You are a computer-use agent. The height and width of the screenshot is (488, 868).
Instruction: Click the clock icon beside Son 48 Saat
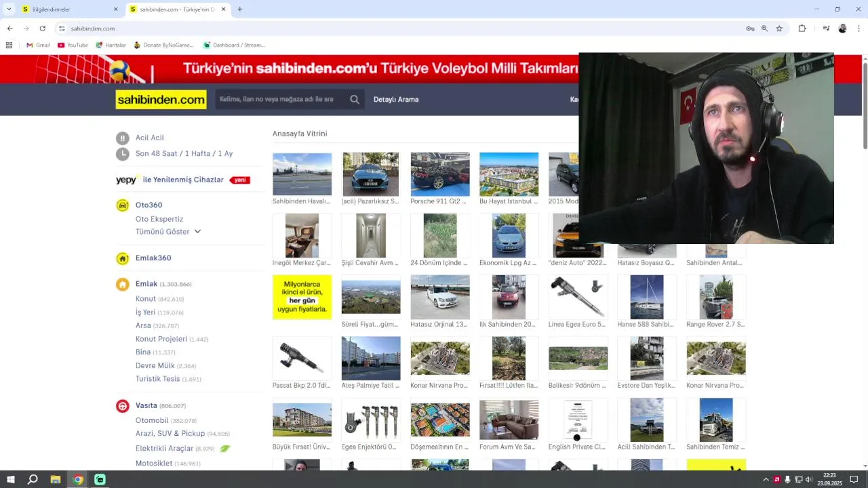[x=122, y=154]
